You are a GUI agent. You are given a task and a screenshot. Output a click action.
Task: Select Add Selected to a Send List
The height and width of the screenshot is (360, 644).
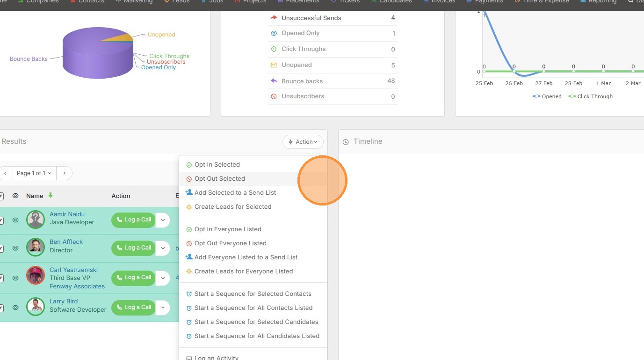coord(253,193)
